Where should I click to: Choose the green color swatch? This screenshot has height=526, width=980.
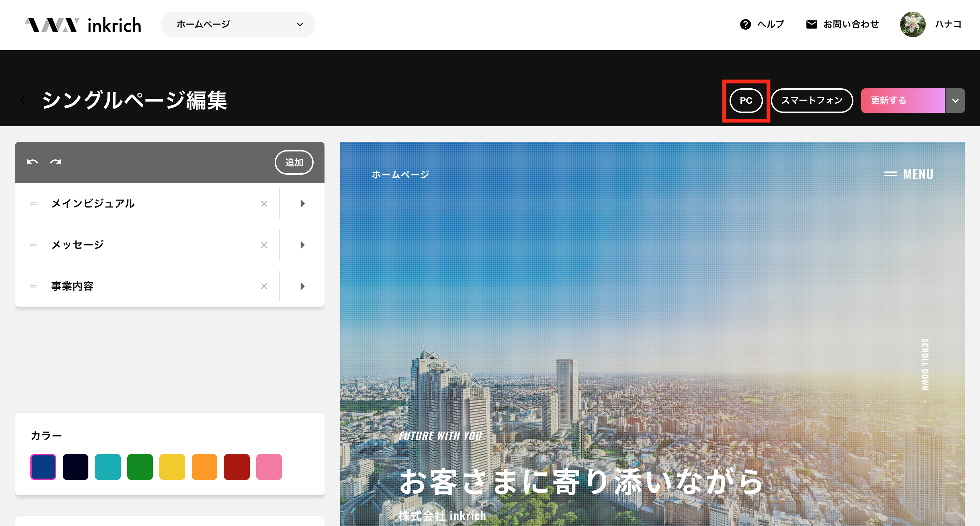[140, 467]
